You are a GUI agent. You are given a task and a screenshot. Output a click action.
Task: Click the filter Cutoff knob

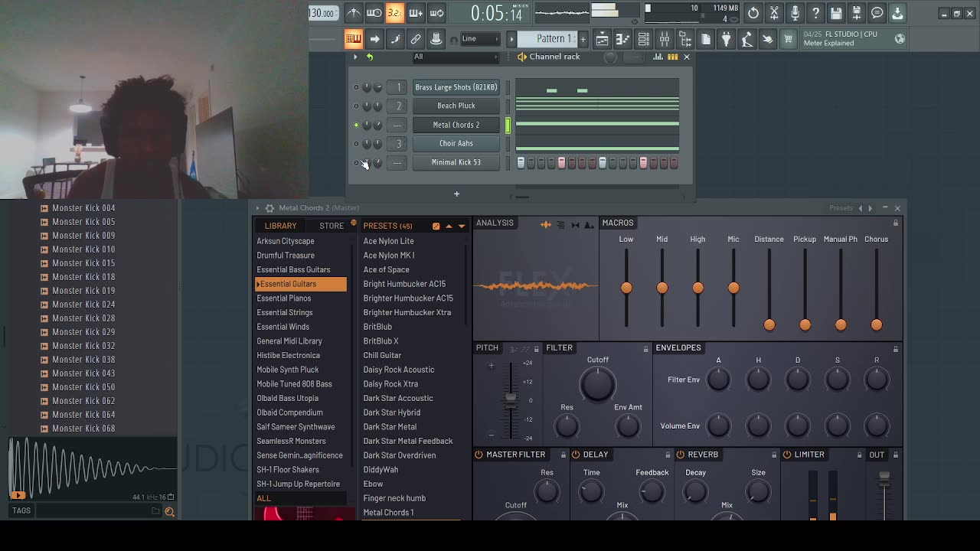[x=597, y=383]
